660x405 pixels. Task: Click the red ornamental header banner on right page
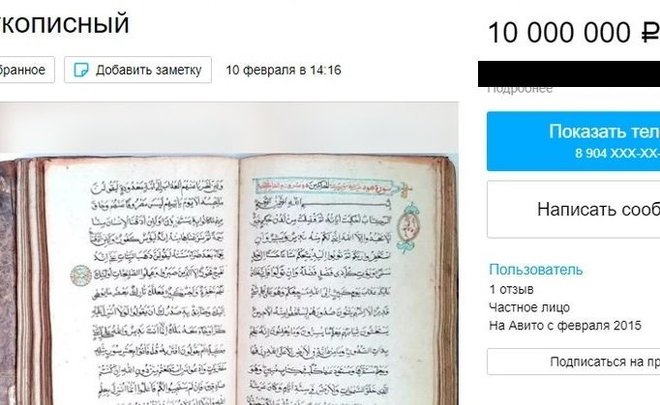(x=324, y=186)
